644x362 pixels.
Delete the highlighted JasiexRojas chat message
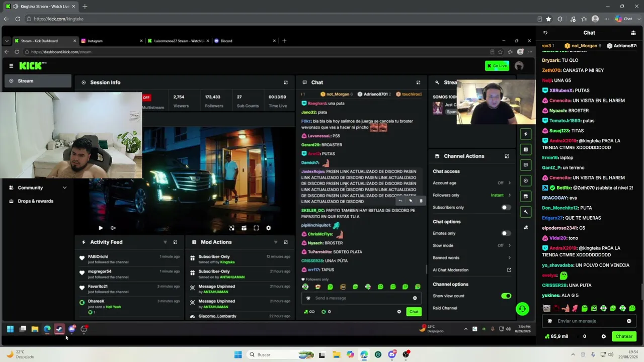coord(421,201)
